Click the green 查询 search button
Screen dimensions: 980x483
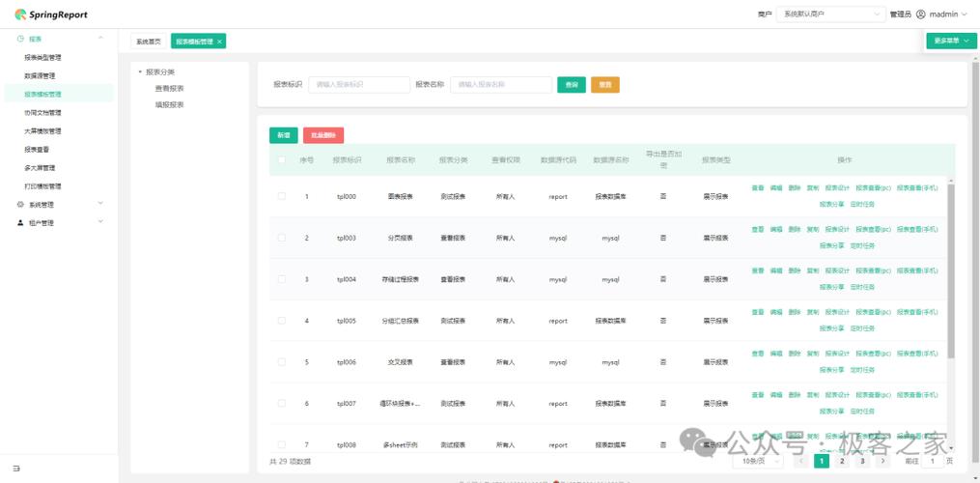[572, 85]
